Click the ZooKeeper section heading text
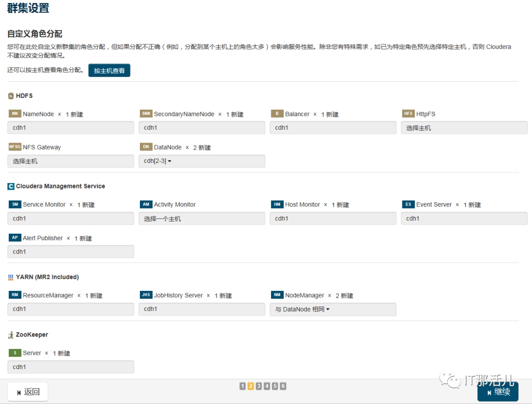532x404 pixels. pyautogui.click(x=32, y=335)
